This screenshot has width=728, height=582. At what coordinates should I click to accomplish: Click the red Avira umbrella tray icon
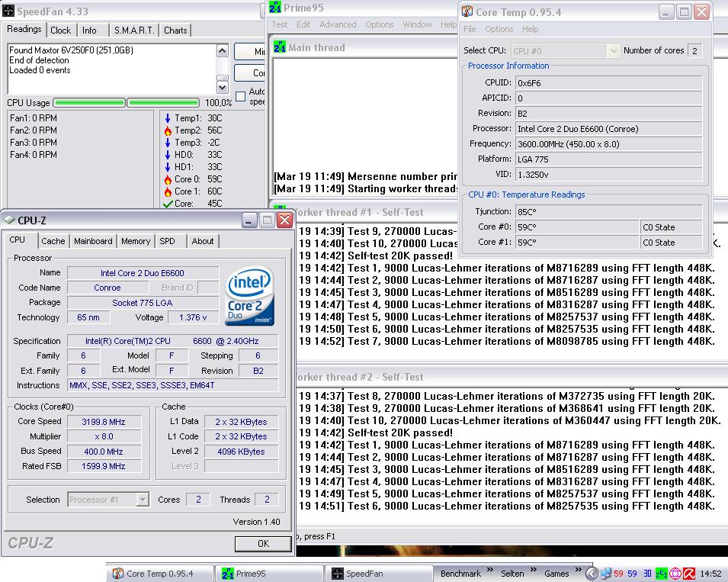click(x=689, y=574)
